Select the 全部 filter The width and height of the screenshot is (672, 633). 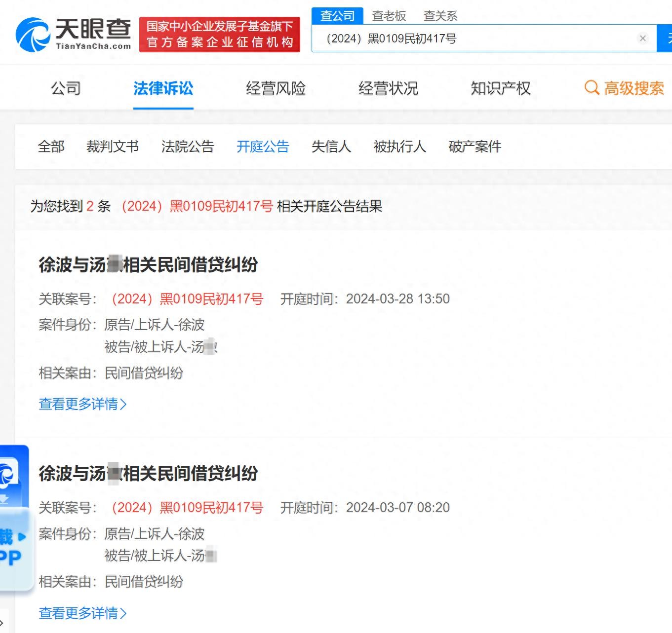click(x=51, y=147)
